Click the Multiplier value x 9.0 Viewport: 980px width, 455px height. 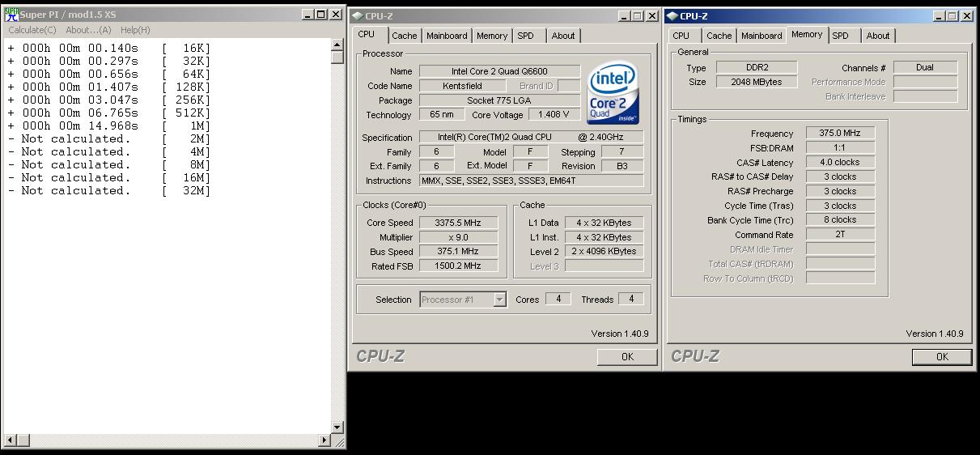tap(458, 237)
